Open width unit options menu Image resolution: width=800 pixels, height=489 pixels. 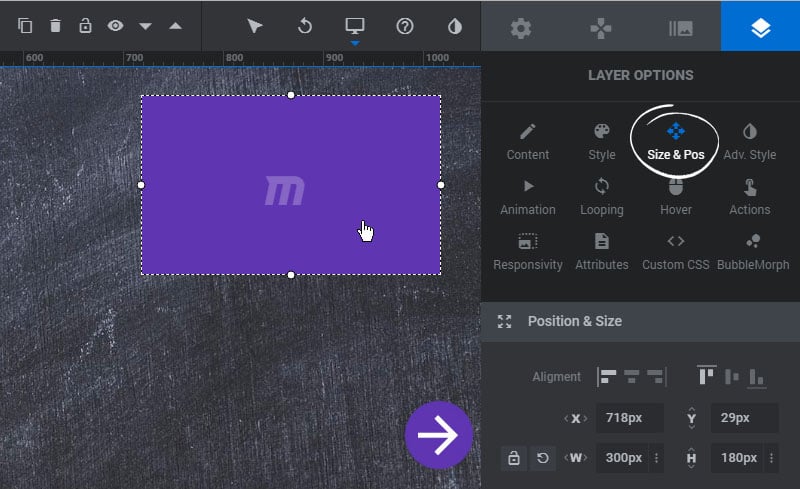(x=656, y=458)
